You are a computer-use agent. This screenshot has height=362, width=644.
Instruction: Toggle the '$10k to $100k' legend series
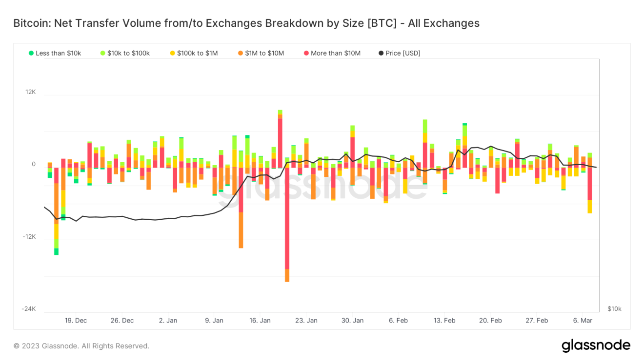(x=125, y=53)
